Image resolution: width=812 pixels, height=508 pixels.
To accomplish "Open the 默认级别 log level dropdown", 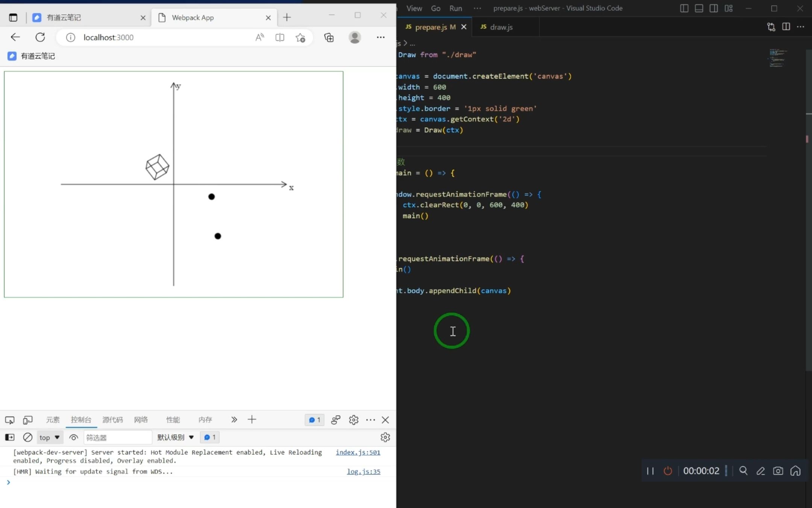I will [x=176, y=437].
